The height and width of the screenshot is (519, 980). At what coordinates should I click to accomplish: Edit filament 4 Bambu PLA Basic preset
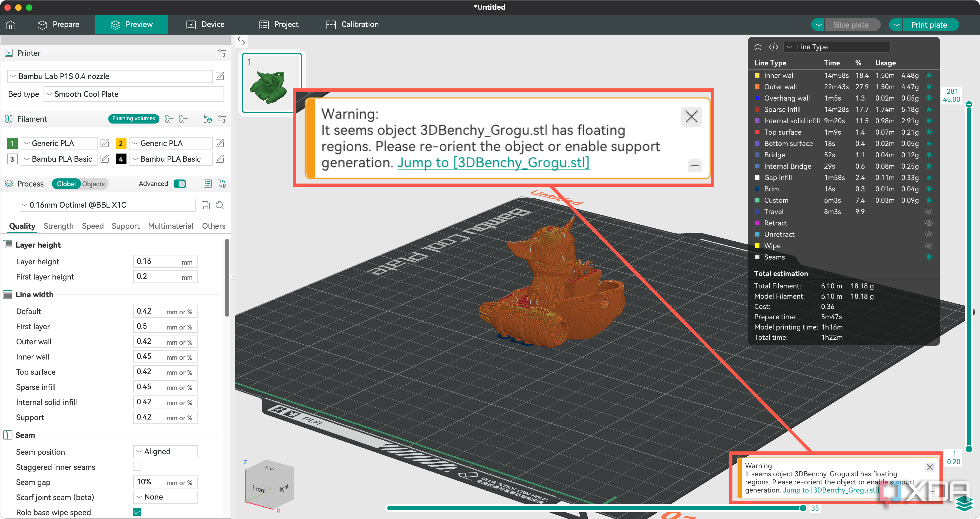[220, 159]
